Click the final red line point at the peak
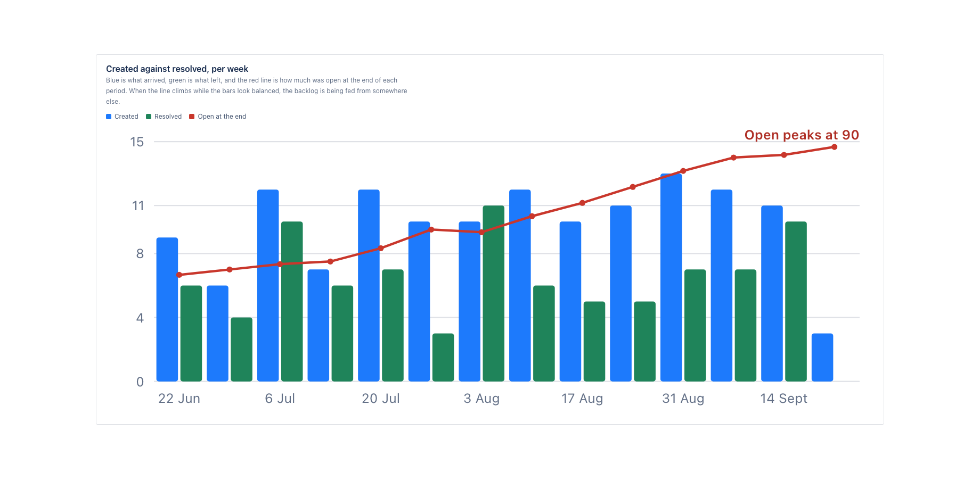The image size is (980, 479). [x=834, y=147]
